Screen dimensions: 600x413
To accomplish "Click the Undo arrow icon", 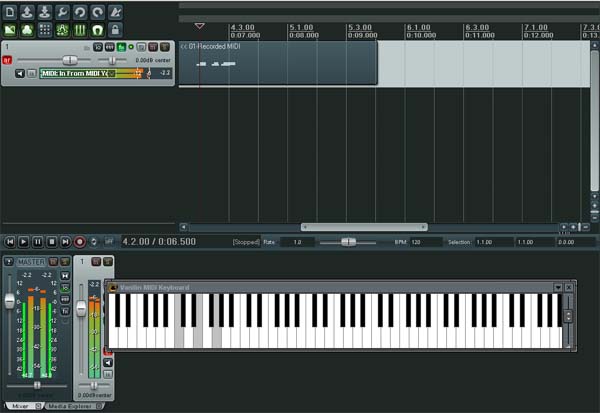I will (80, 12).
